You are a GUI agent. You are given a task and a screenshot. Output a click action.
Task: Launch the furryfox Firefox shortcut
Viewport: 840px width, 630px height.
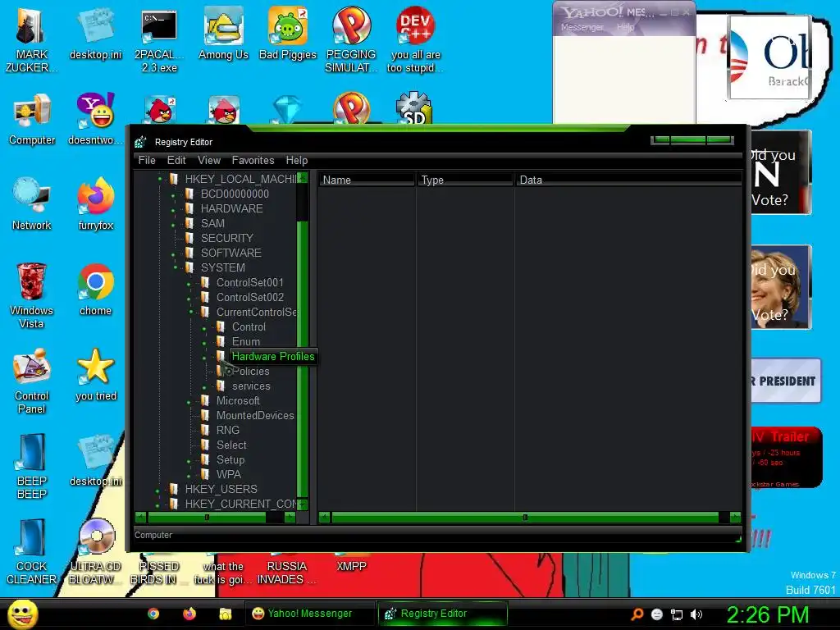[x=95, y=204]
